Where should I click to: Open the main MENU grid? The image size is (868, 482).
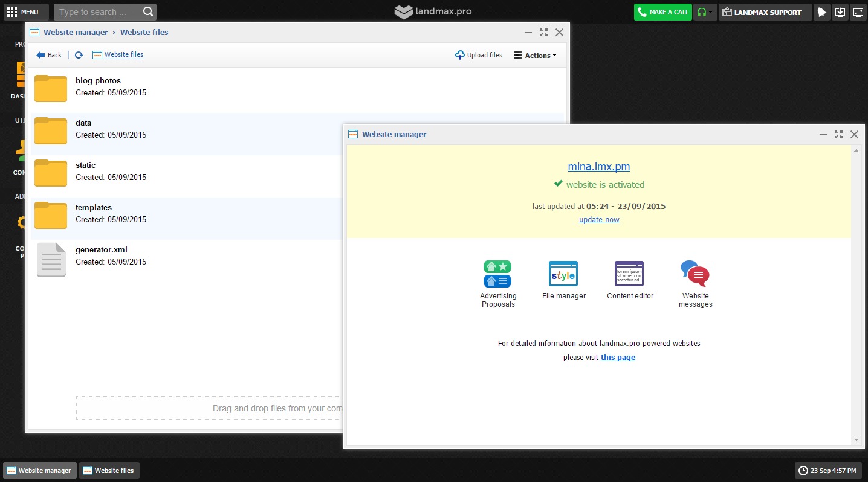(22, 12)
